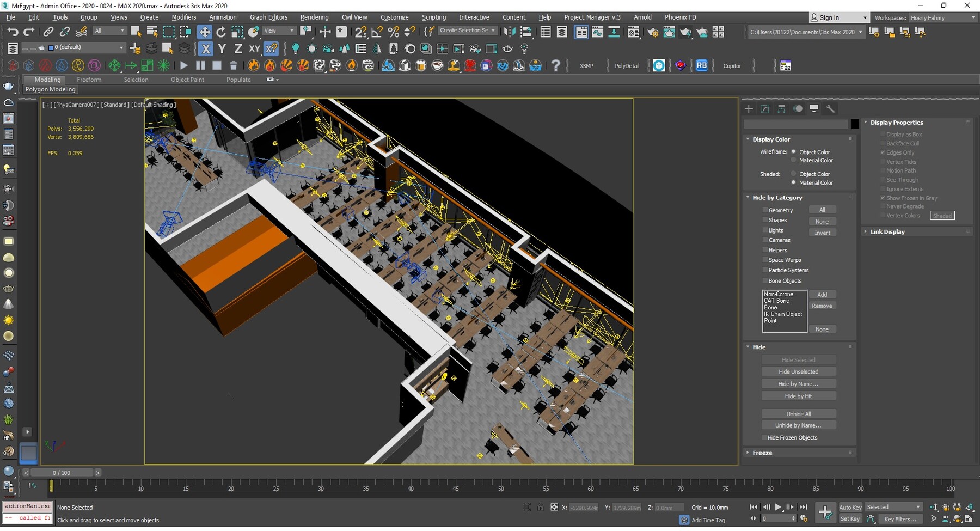Screen dimensions: 980x531
Task: Click the Unhide All button
Action: pos(798,414)
